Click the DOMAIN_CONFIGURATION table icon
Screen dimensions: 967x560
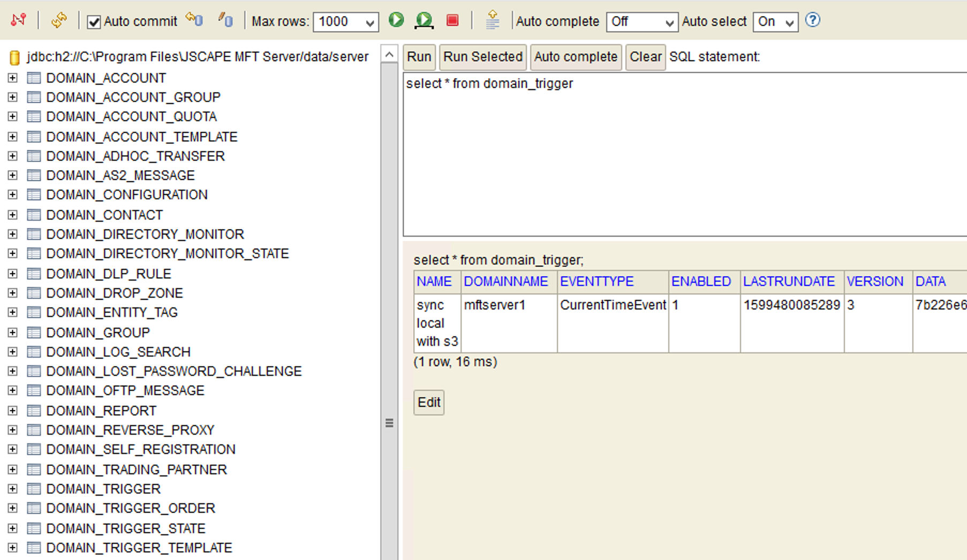[34, 195]
